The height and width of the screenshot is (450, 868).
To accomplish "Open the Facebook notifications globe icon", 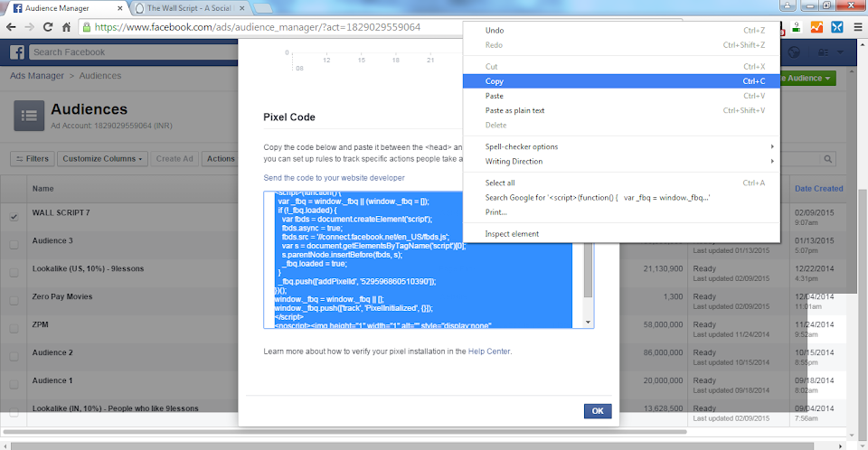I will click(x=795, y=52).
